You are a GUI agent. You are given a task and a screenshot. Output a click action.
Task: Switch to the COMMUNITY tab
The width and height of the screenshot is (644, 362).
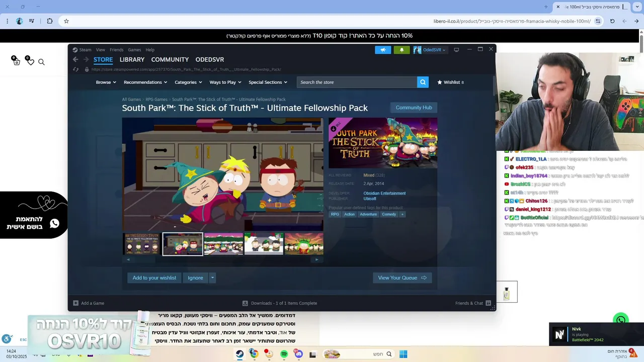point(170,59)
